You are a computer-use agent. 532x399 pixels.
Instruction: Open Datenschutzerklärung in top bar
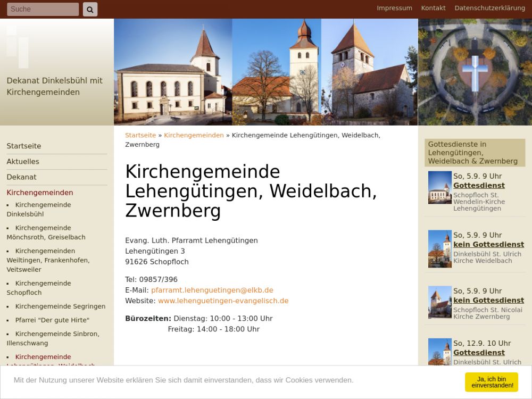tap(489, 8)
